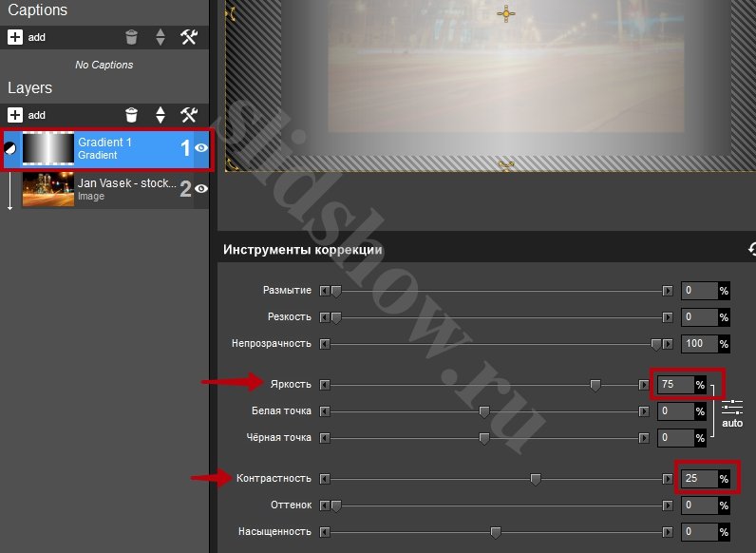
Task: Add a new caption with the plus icon
Action: click(x=15, y=37)
